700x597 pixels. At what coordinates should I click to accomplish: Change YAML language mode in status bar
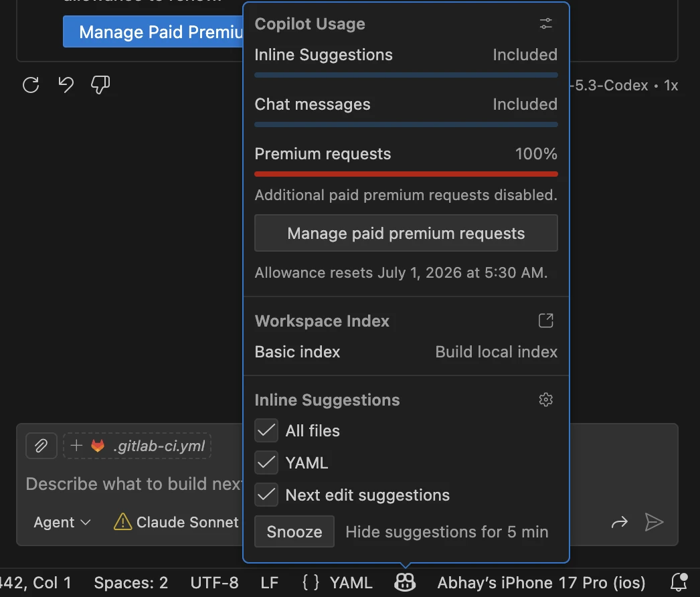pos(351,583)
